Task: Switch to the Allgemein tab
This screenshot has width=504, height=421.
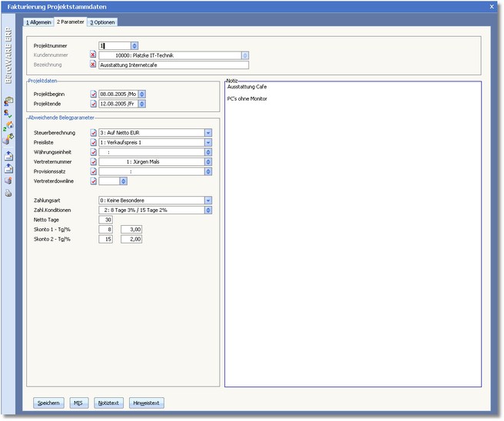Action: [x=38, y=22]
